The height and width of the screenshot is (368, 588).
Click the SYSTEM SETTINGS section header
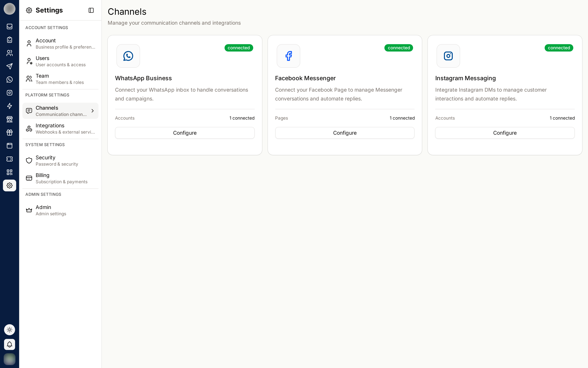pos(45,145)
